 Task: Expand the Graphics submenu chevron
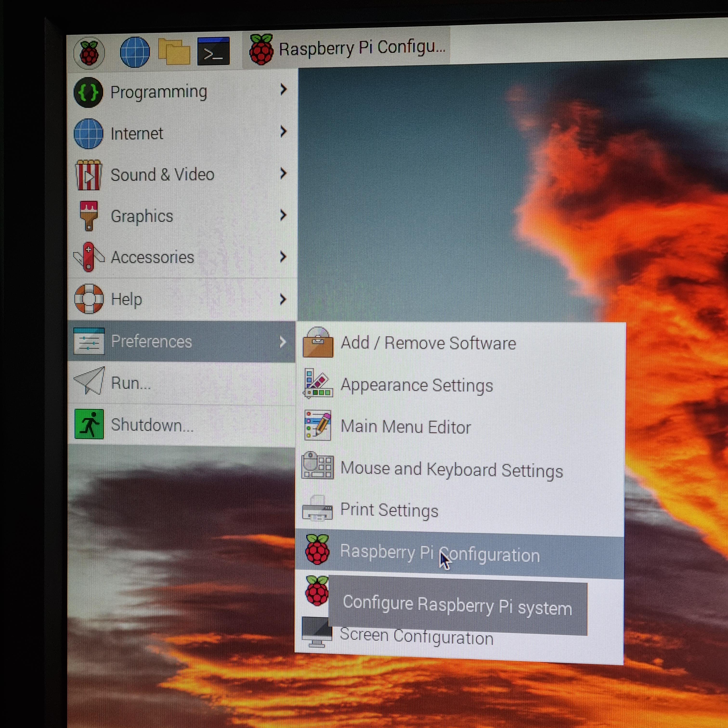[283, 215]
